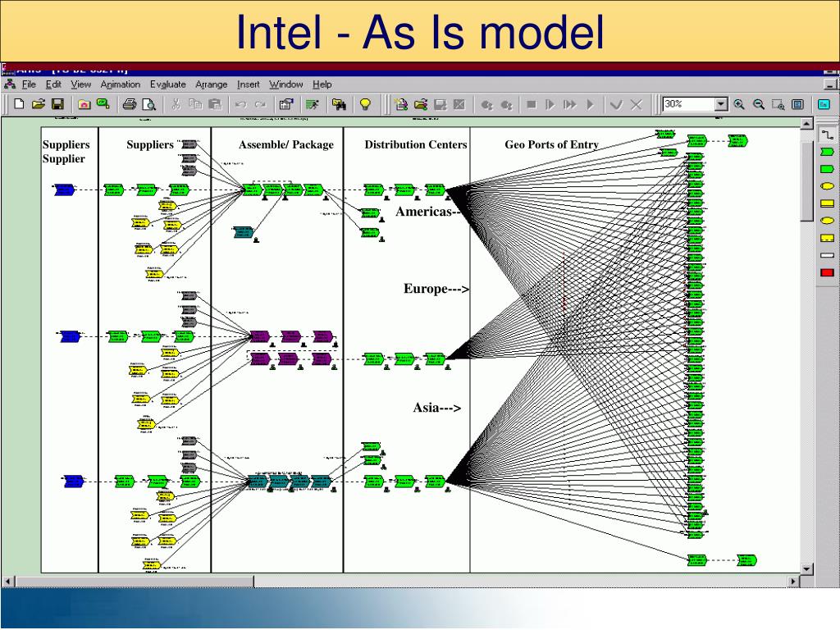Open the View menu
The image size is (840, 630).
(81, 84)
